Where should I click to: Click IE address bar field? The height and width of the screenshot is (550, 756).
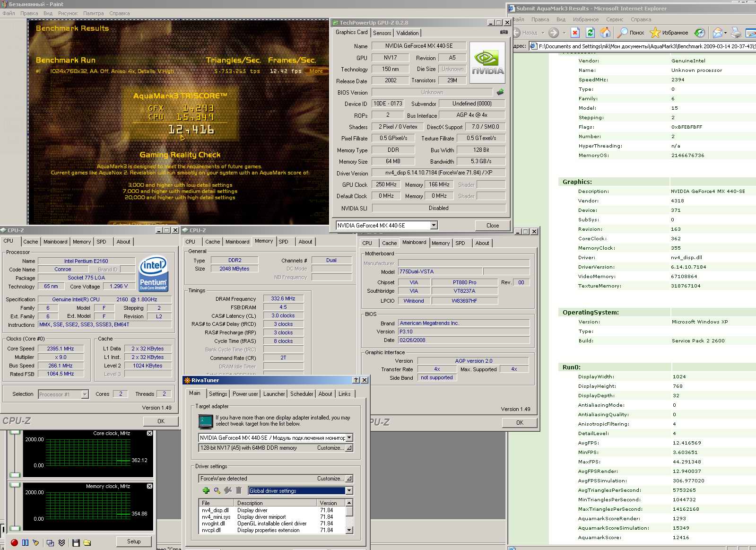[642, 46]
